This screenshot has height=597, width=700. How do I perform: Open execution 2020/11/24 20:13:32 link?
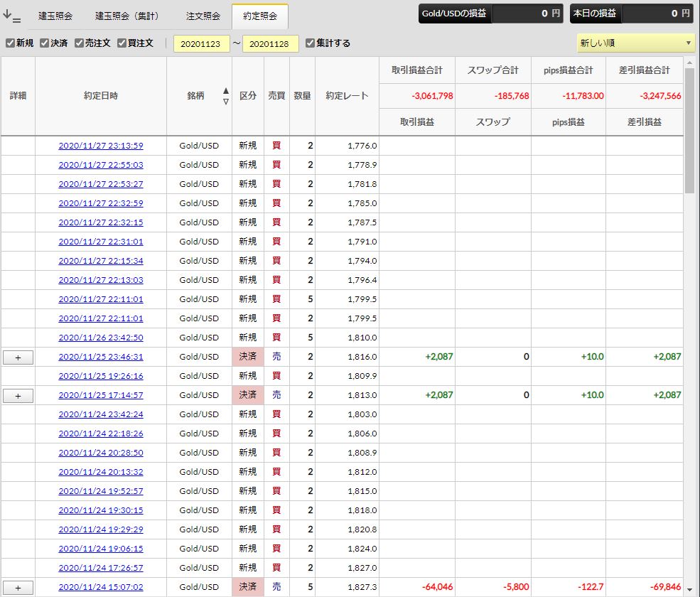[x=101, y=472]
